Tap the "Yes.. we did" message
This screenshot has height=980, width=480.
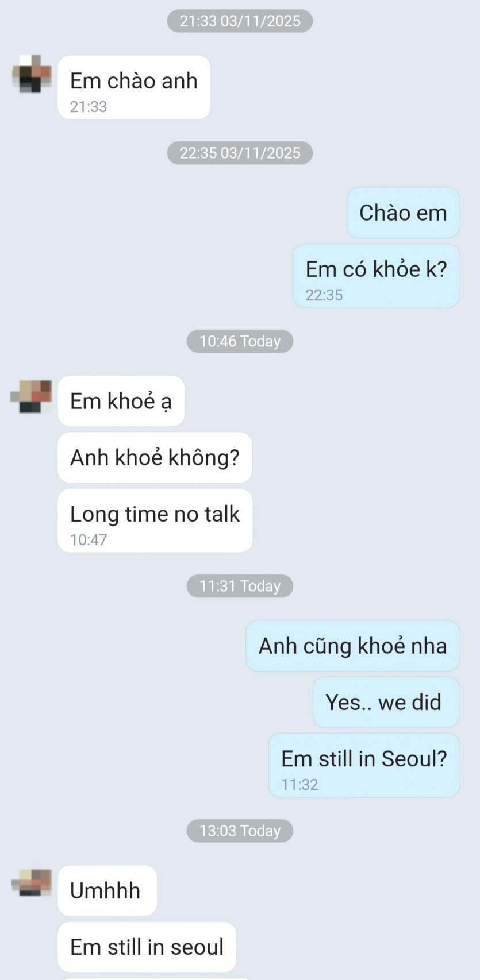(x=386, y=702)
